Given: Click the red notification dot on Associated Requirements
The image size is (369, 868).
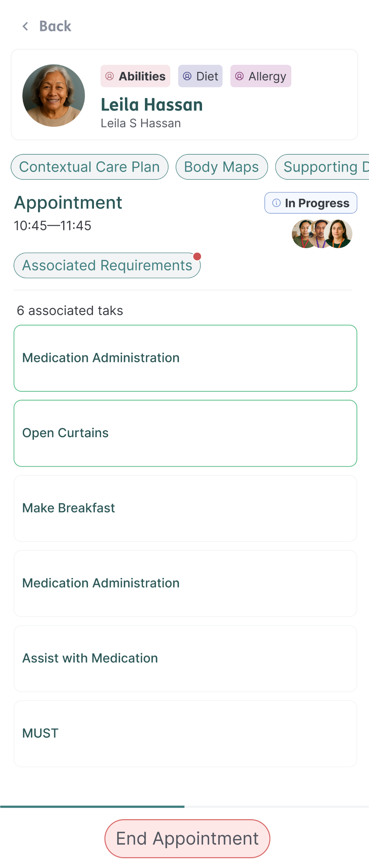Looking at the screenshot, I should 198,257.
